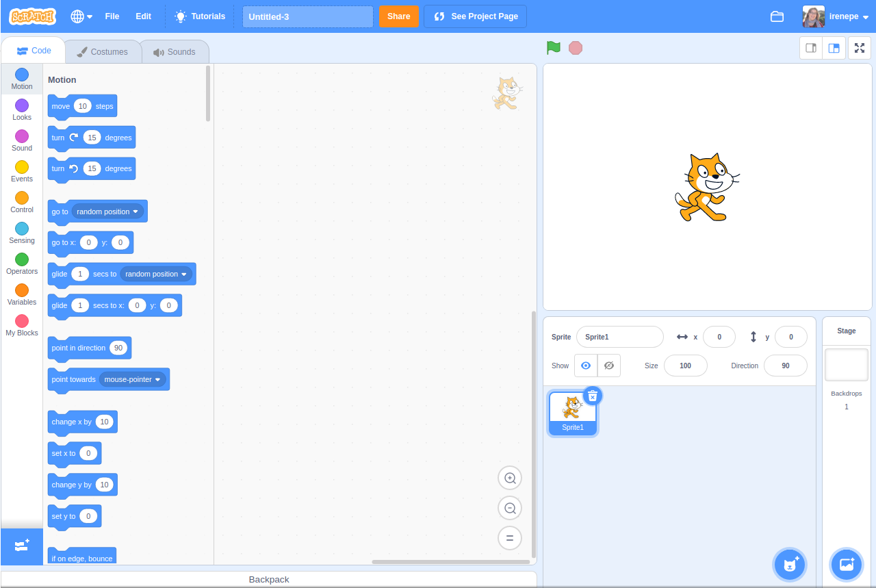Open the language globe menu

click(81, 16)
